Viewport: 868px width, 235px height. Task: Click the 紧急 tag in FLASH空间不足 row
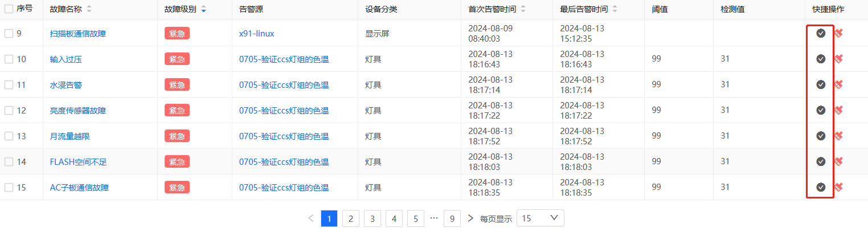point(177,161)
